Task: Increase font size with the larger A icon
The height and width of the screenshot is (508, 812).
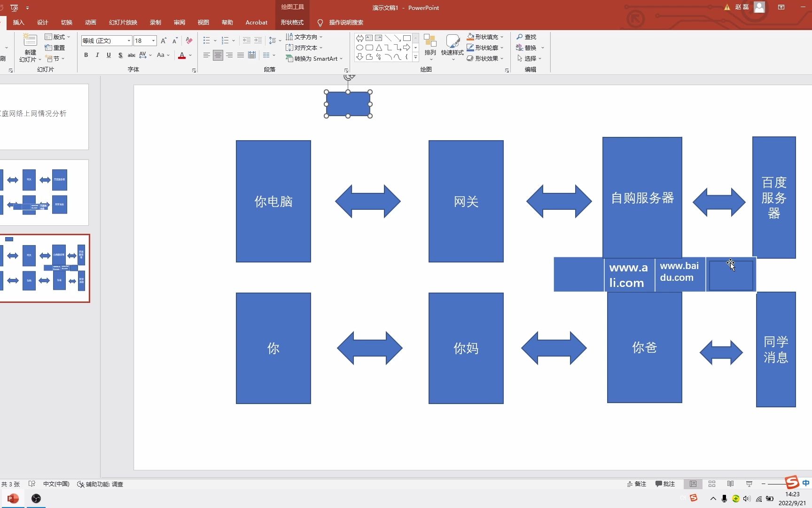Action: 163,41
